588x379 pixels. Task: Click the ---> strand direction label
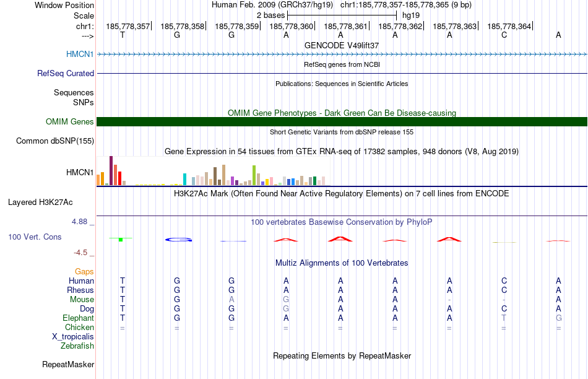click(88, 36)
